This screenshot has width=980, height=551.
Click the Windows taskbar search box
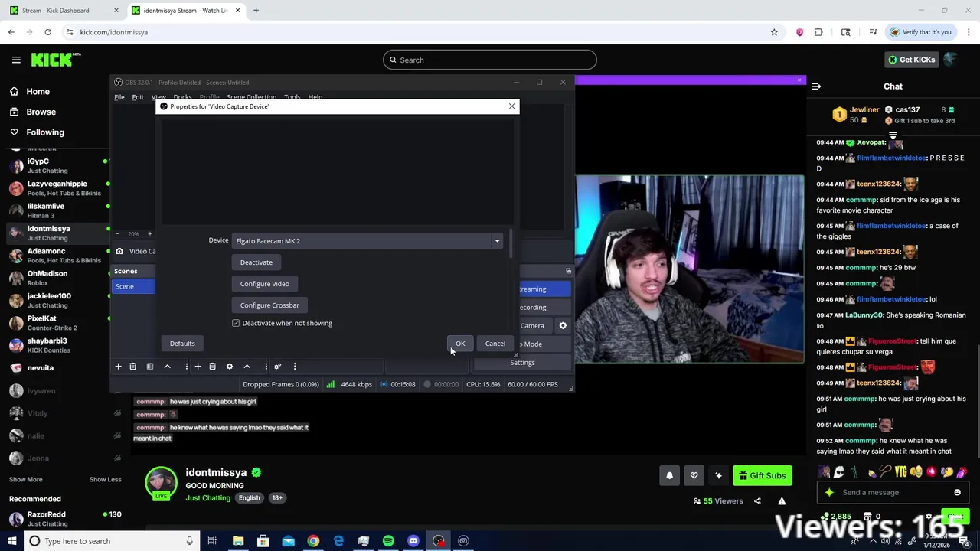[110, 541]
